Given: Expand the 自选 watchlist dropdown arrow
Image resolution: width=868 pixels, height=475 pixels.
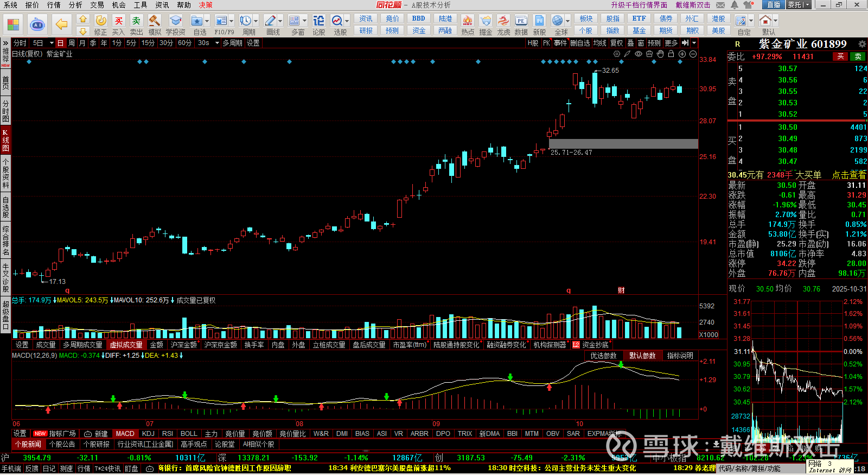Looking at the screenshot, I should (208, 21).
